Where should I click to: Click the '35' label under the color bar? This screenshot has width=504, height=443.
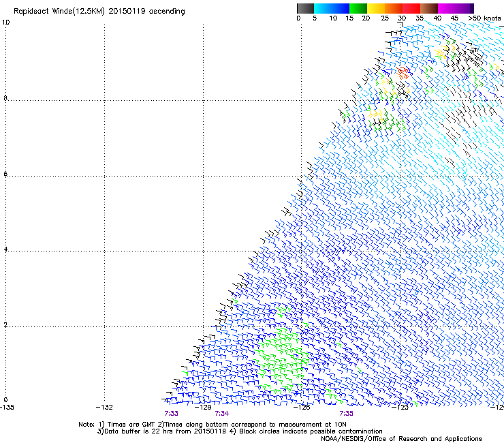pyautogui.click(x=420, y=18)
